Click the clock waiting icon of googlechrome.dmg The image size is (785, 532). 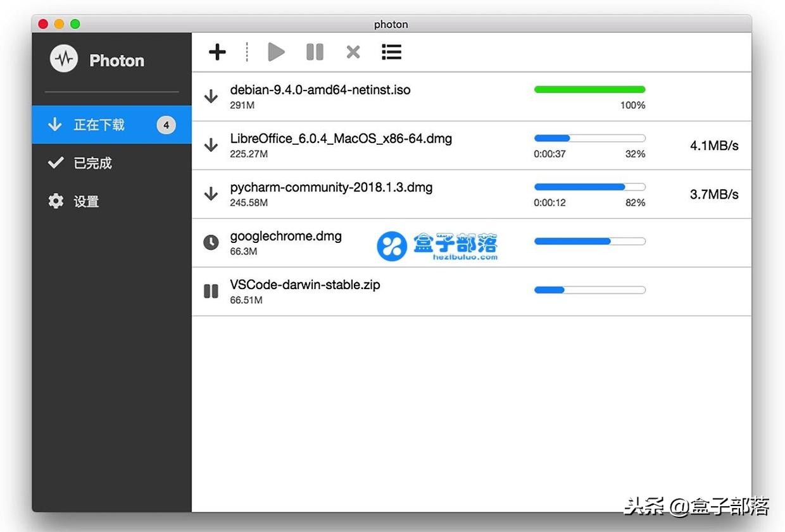point(211,242)
